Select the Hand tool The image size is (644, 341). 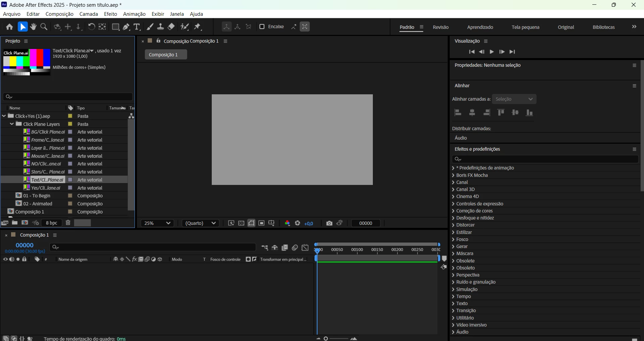33,27
